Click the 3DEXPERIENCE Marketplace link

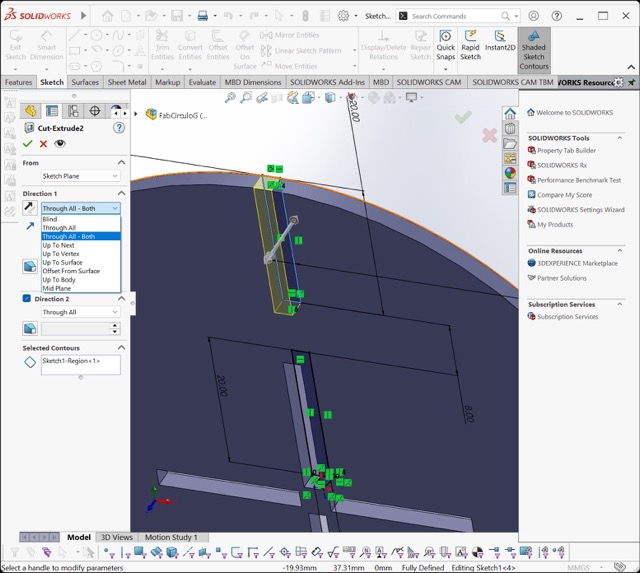578,263
